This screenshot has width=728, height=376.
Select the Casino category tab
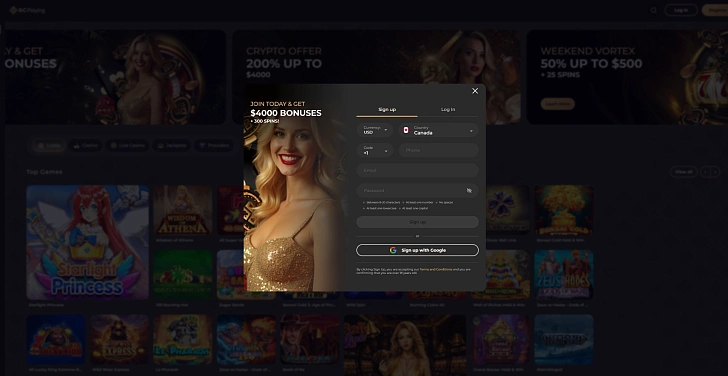(86, 145)
